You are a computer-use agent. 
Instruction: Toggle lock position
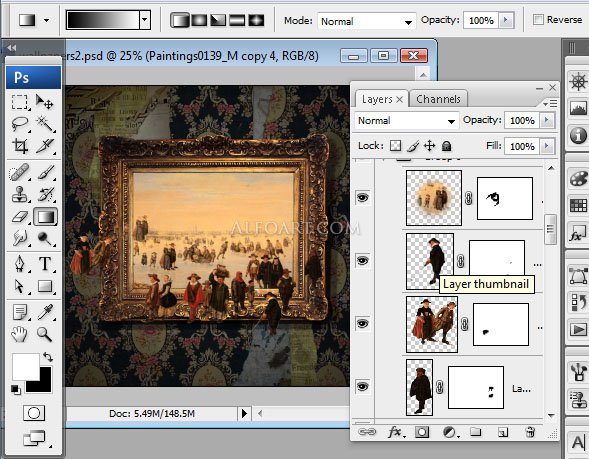click(429, 146)
